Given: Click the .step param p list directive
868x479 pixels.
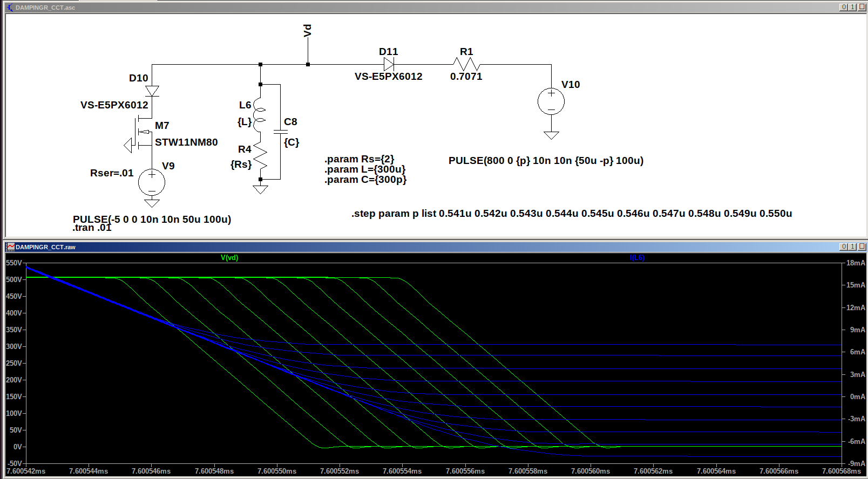Looking at the screenshot, I should 572,214.
